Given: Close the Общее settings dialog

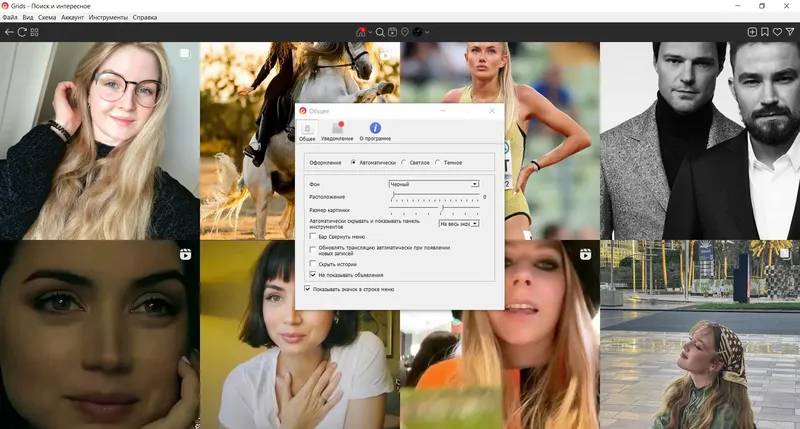Looking at the screenshot, I should (492, 111).
